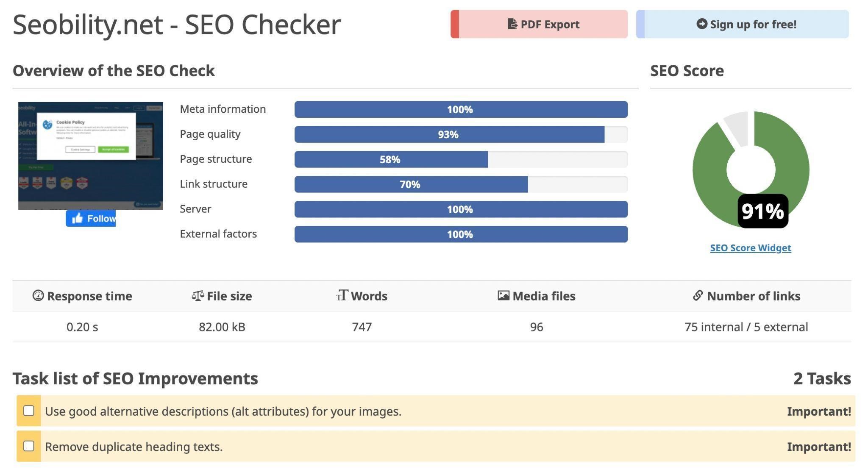Click the Link structure 70% bar
This screenshot has width=868, height=475.
[411, 184]
